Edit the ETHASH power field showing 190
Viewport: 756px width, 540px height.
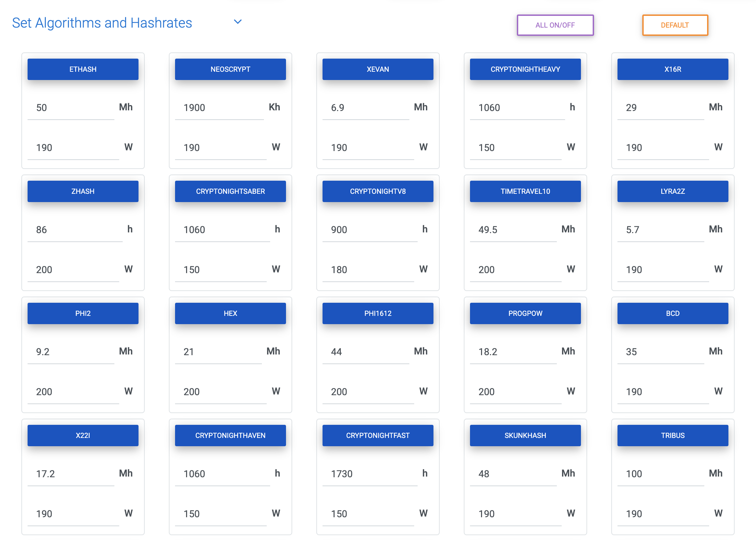point(73,148)
